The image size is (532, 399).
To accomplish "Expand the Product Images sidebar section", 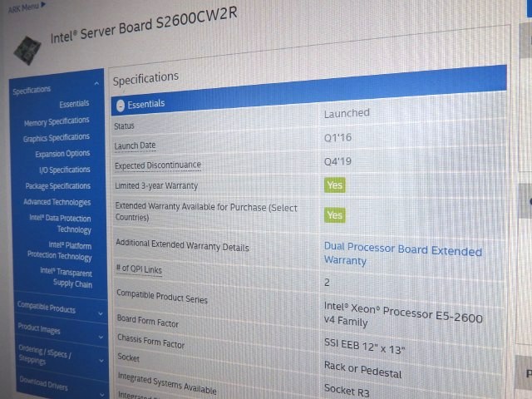I will coord(39,329).
